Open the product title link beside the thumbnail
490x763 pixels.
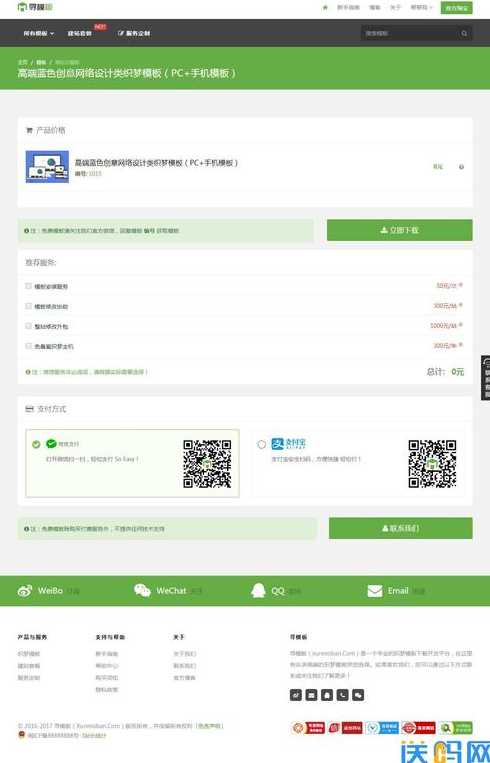[x=156, y=163]
